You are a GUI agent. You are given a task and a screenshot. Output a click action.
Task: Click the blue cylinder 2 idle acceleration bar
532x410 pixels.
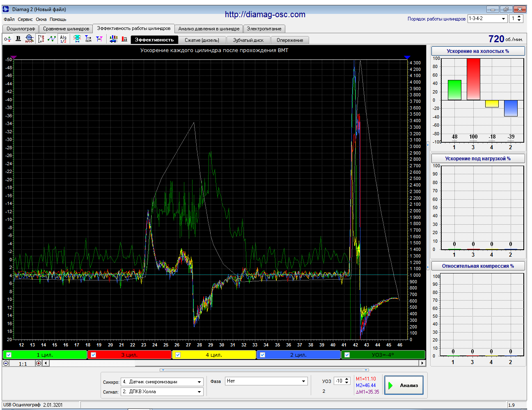click(511, 108)
